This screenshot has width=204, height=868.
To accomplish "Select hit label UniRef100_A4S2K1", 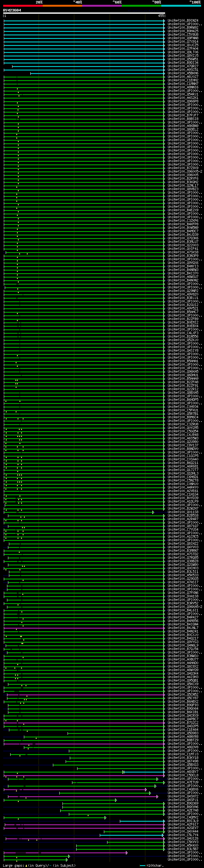I will coord(183,98).
